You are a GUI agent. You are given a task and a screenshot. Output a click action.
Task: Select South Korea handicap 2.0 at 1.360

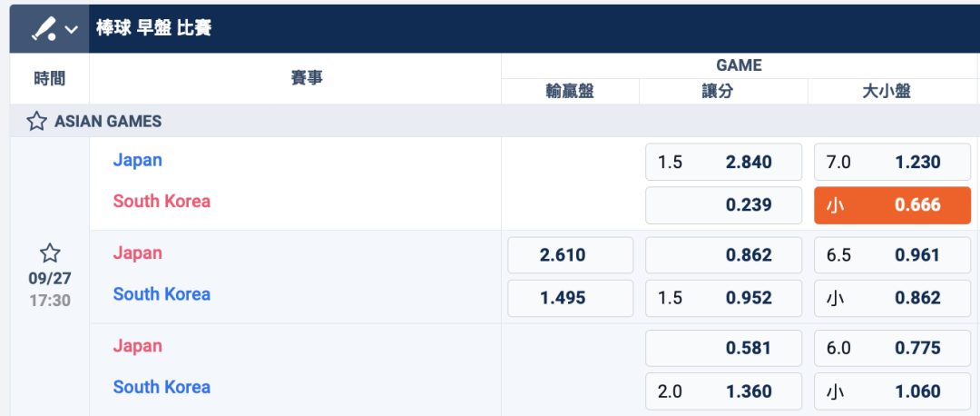(724, 391)
